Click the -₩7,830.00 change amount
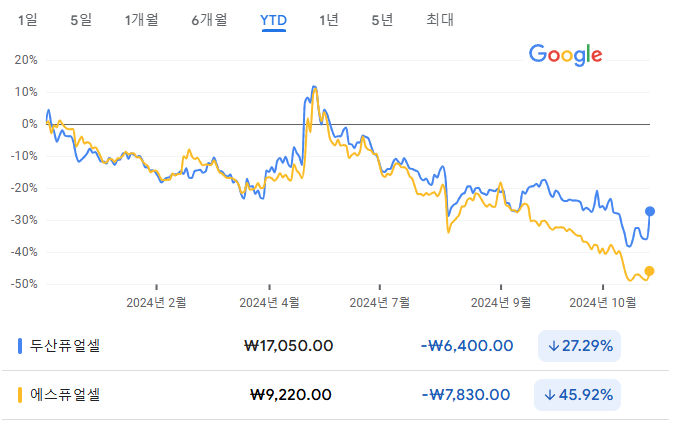678x429 pixels. coord(466,395)
